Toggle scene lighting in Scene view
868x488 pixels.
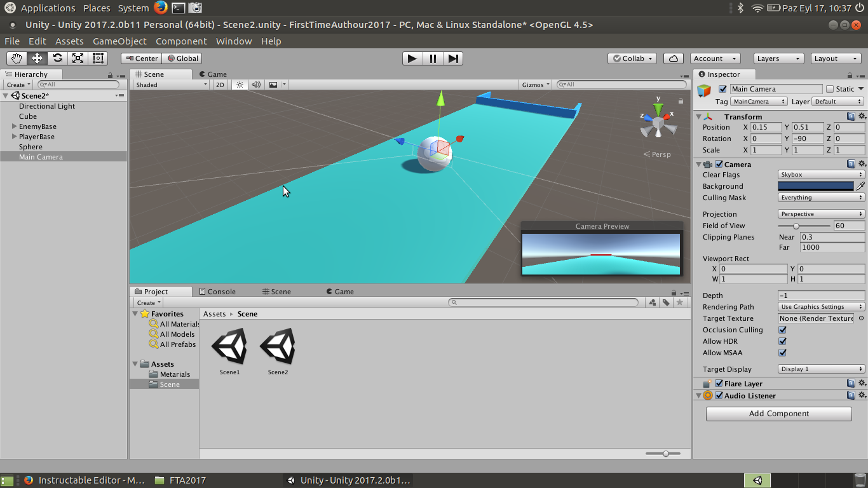coord(240,85)
